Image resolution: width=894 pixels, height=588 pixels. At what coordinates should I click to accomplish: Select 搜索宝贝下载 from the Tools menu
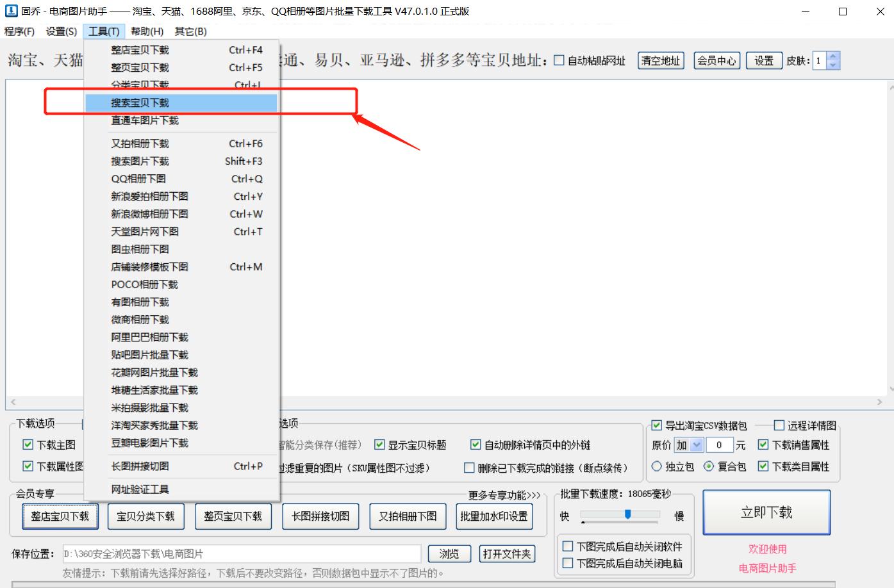coord(140,102)
